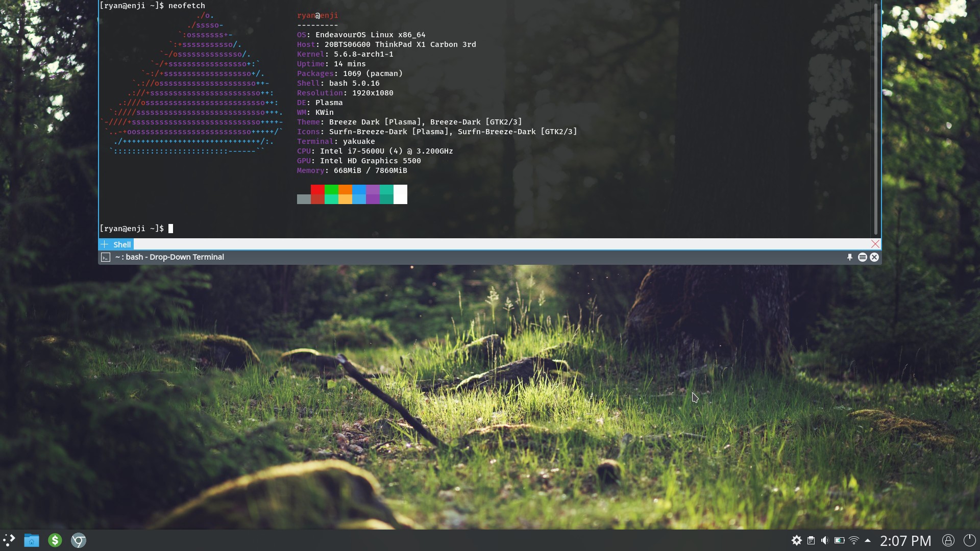Click the "Icons: Surfn-Breeze-Dark" line
The image size is (980, 551).
click(437, 132)
